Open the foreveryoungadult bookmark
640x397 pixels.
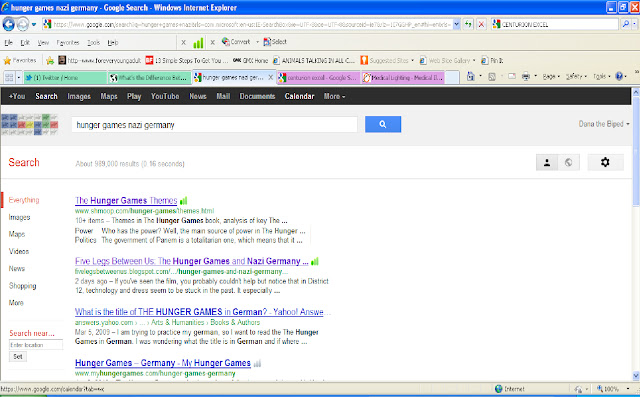click(100, 60)
